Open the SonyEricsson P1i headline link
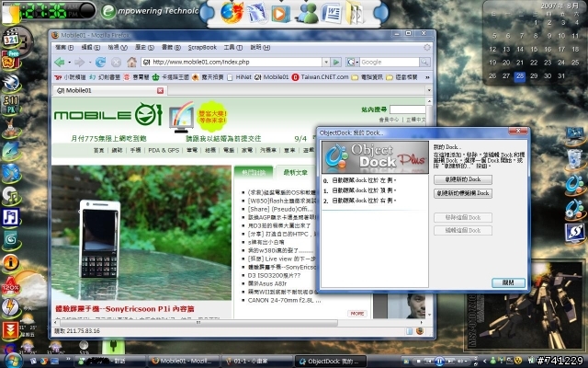 [125, 309]
